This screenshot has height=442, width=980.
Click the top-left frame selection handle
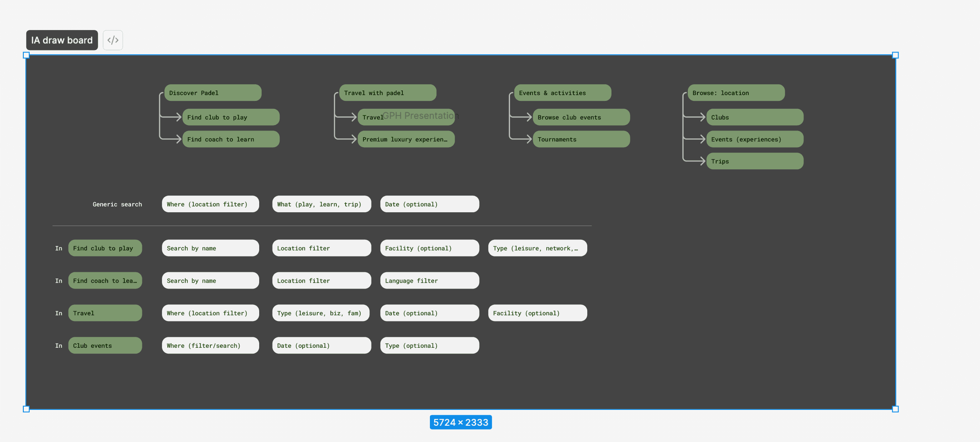26,55
